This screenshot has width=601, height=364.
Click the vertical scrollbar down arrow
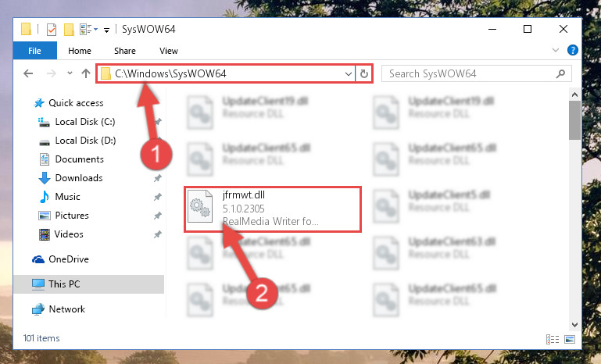pyautogui.click(x=574, y=324)
